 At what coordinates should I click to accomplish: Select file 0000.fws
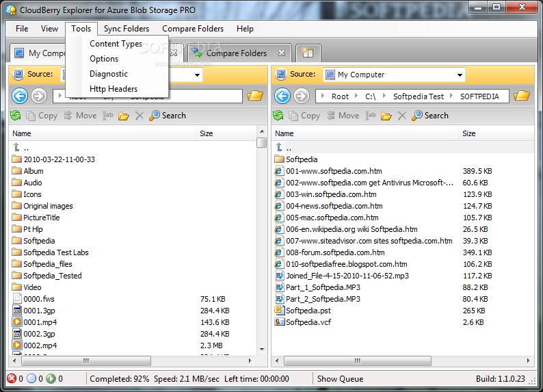pos(34,299)
